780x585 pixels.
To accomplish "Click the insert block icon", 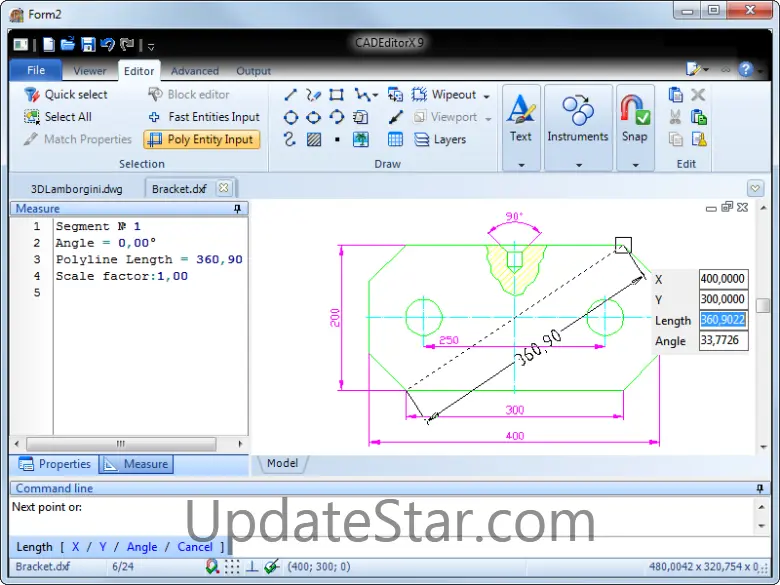I will (x=361, y=117).
